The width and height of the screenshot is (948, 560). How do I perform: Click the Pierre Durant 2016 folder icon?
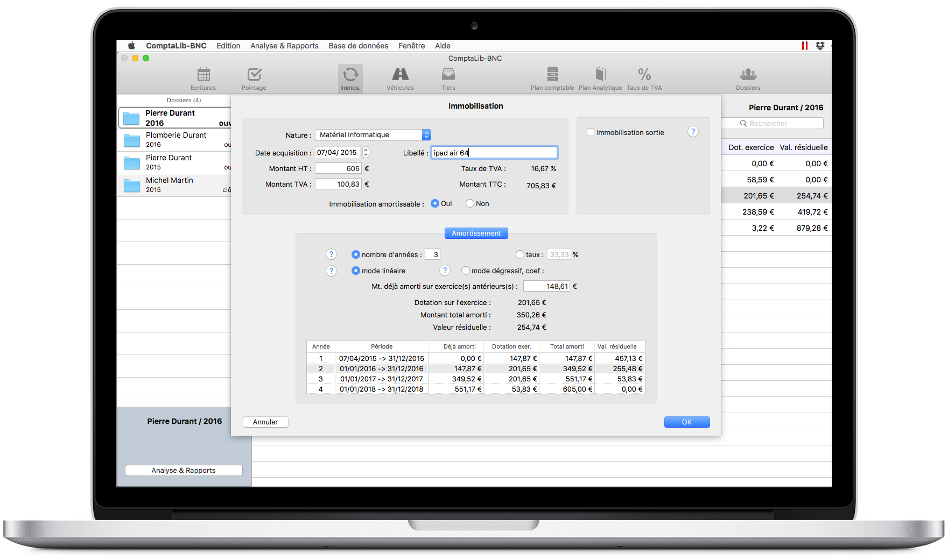(131, 118)
